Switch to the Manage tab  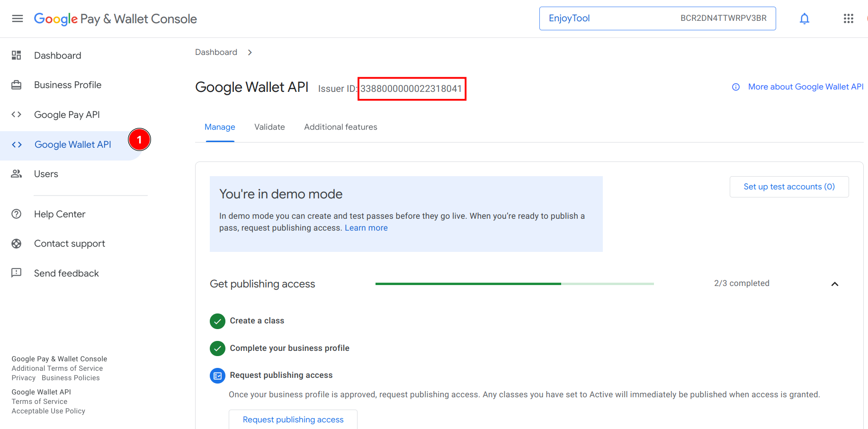pos(220,127)
